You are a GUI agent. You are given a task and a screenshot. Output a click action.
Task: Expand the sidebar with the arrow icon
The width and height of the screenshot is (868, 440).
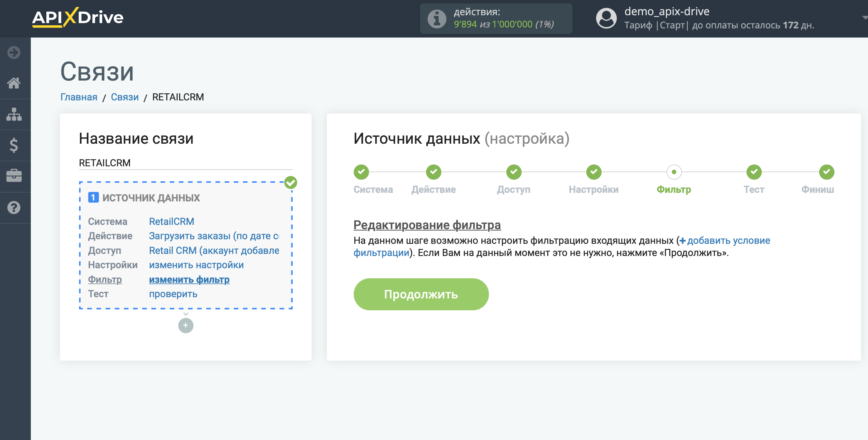click(x=14, y=52)
